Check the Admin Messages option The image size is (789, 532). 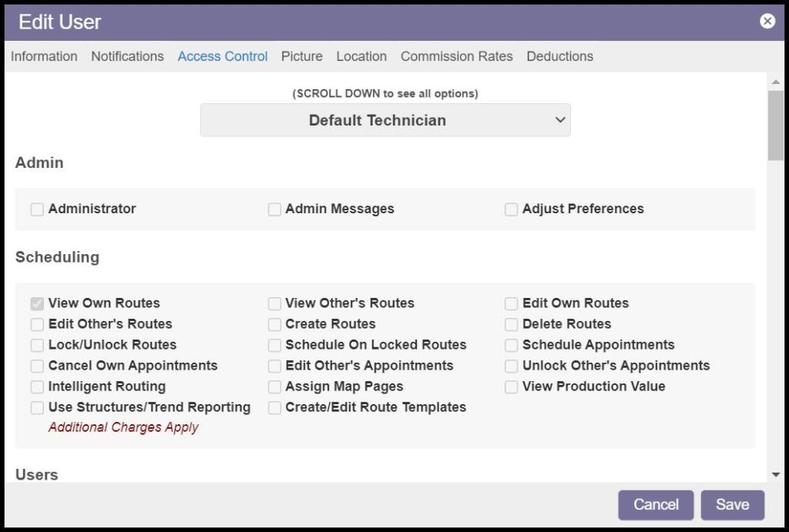coord(274,209)
